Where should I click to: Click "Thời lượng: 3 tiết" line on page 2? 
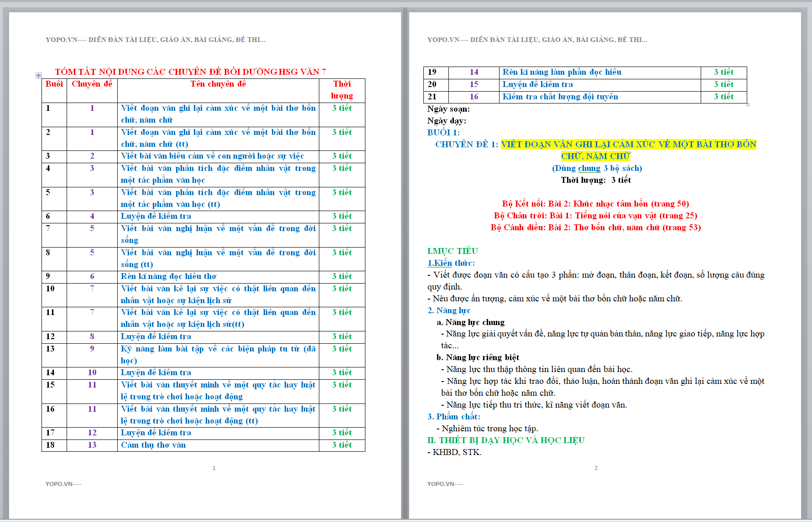596,180
